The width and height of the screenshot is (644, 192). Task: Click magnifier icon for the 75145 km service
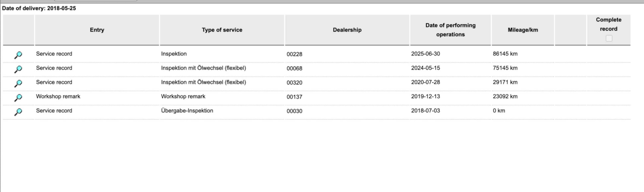tap(18, 69)
